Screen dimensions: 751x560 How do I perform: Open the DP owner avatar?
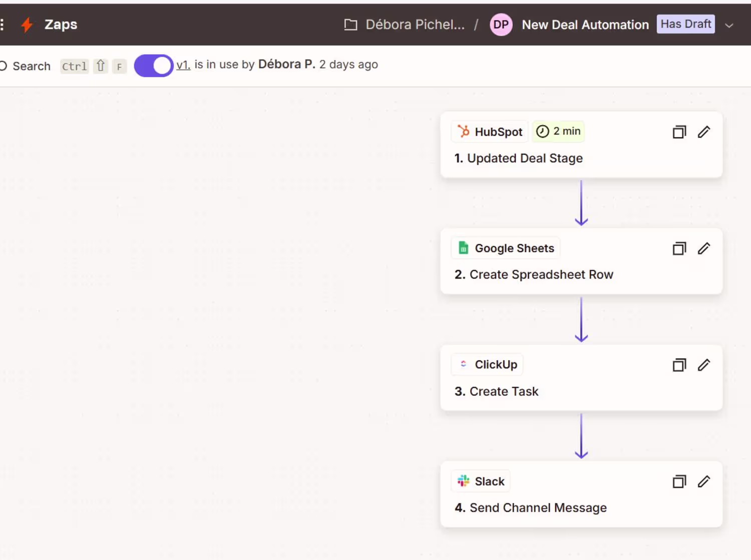[x=501, y=25]
